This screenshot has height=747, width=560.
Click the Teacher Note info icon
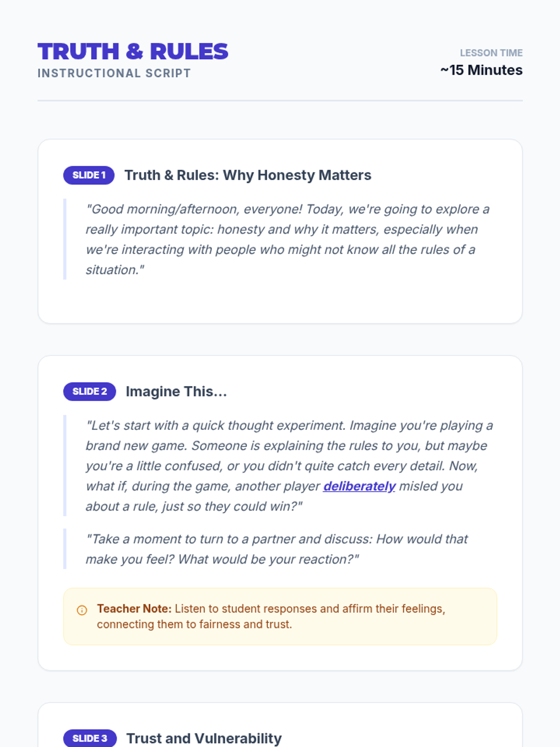click(x=82, y=610)
